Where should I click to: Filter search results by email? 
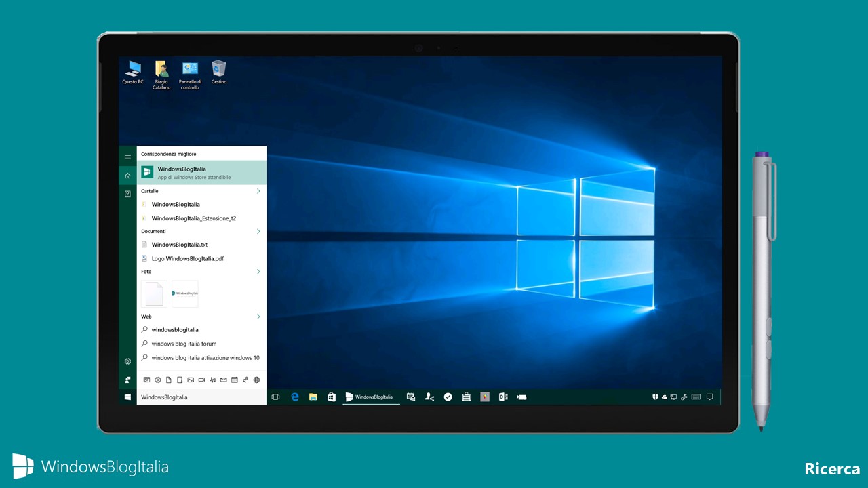click(224, 380)
